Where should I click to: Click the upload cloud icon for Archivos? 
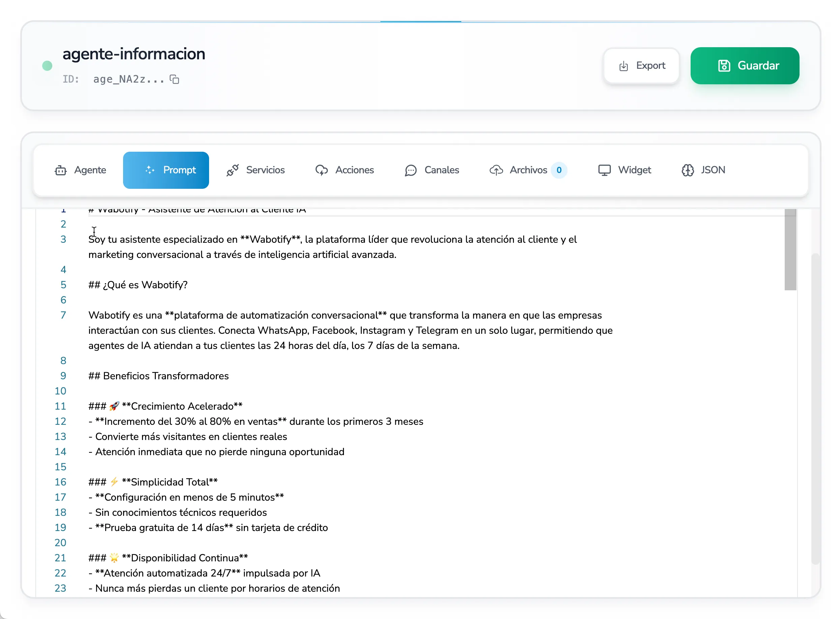496,170
